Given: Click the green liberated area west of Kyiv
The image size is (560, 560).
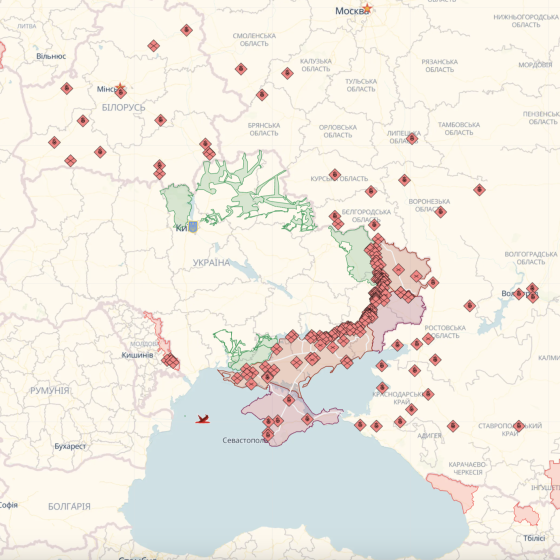Looking at the screenshot, I should 178,204.
